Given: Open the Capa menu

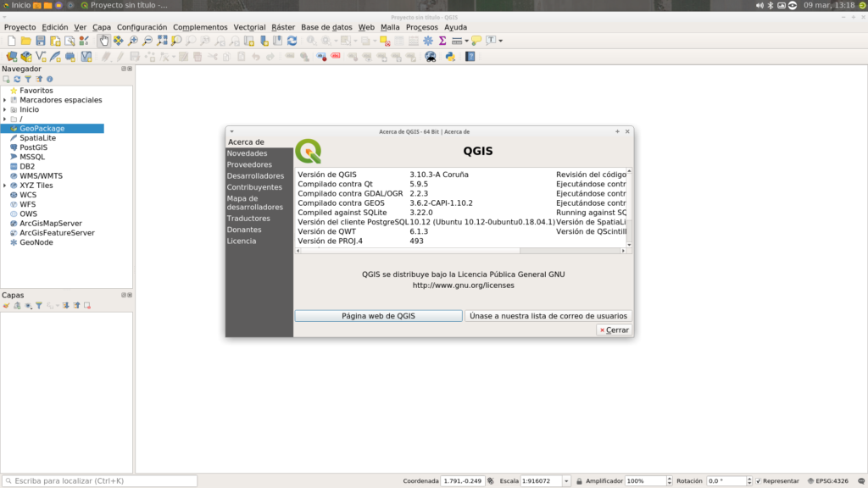Looking at the screenshot, I should tap(102, 27).
